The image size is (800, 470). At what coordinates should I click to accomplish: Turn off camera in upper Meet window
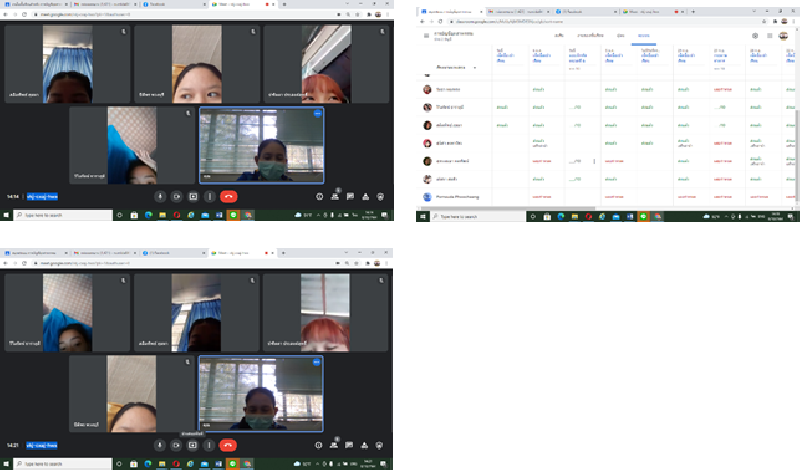pos(176,197)
